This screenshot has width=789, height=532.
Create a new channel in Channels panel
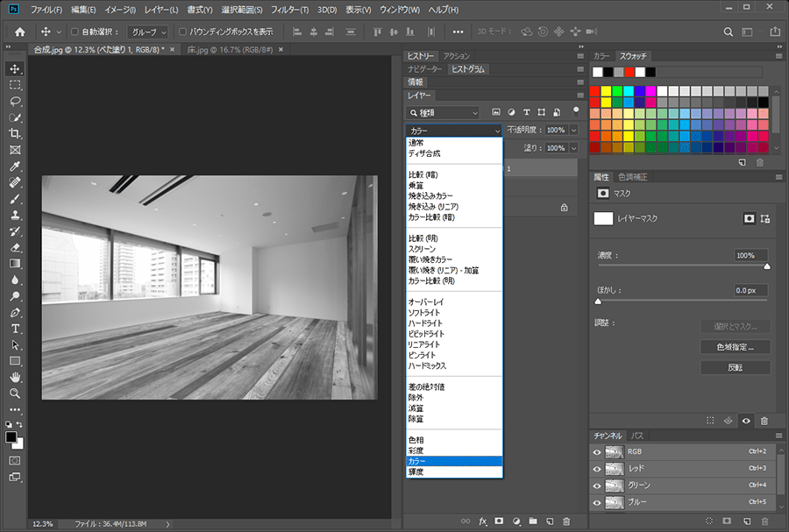pos(747,521)
